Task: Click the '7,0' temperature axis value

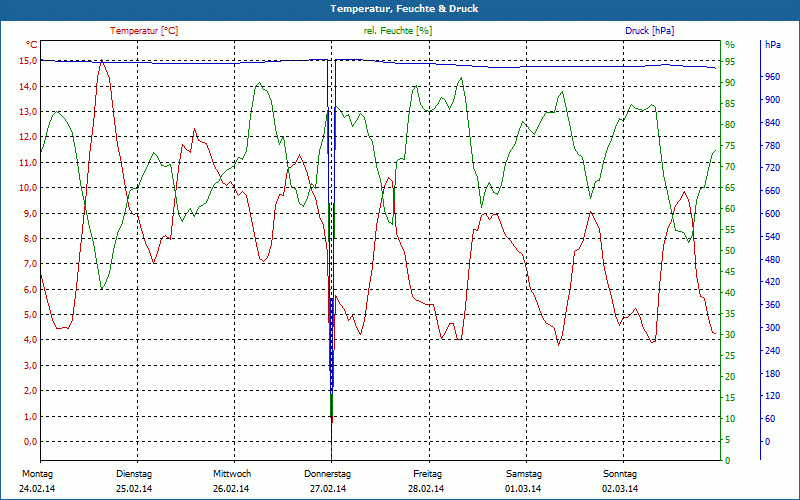Action: pos(29,264)
